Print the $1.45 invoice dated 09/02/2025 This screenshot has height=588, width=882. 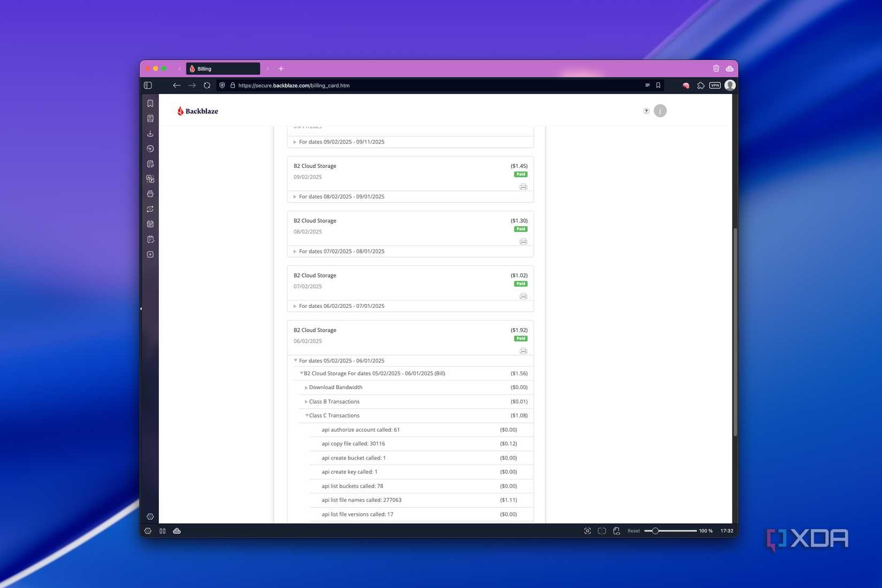coord(523,187)
